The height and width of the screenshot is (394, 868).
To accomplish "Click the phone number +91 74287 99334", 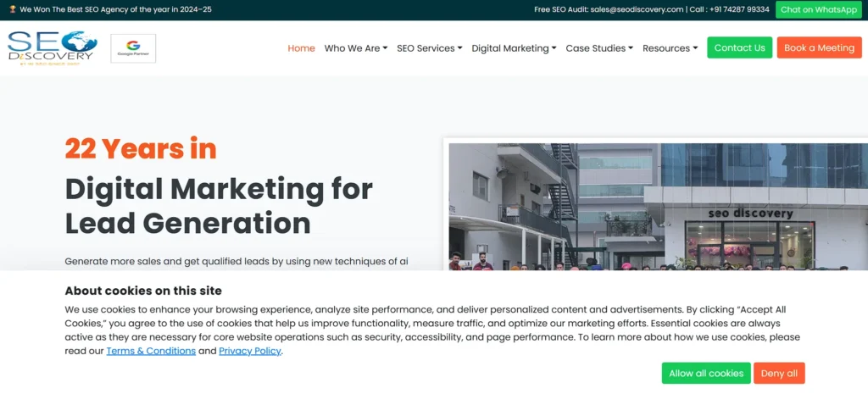I will click(x=739, y=9).
